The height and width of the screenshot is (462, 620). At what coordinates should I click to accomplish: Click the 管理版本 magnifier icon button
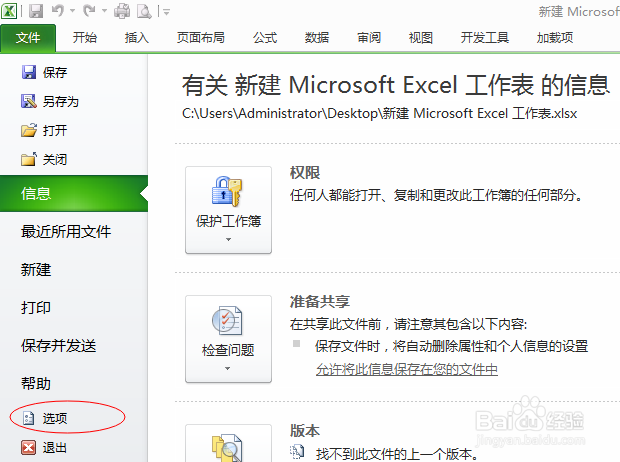click(229, 444)
